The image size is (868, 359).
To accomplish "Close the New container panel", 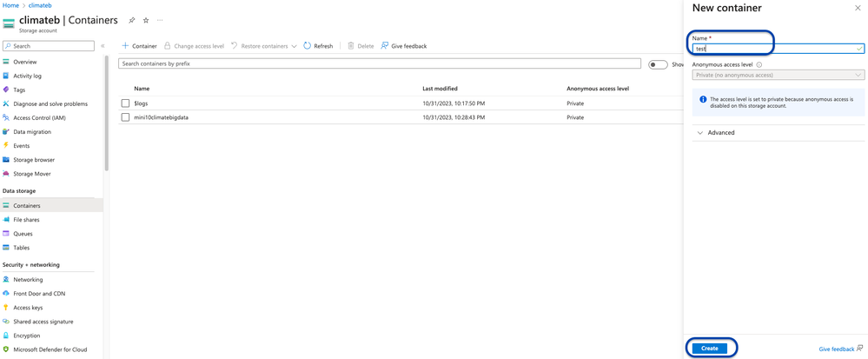I will tap(858, 9).
